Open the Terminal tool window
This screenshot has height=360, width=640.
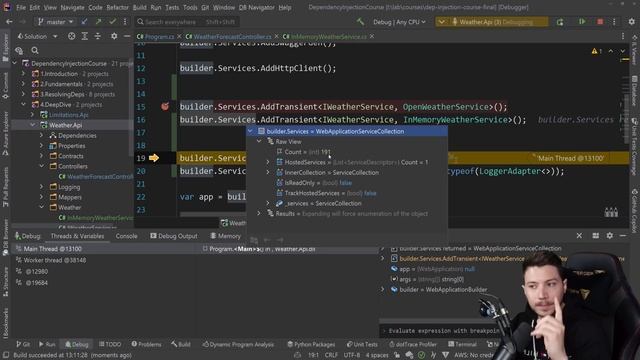click(462, 344)
